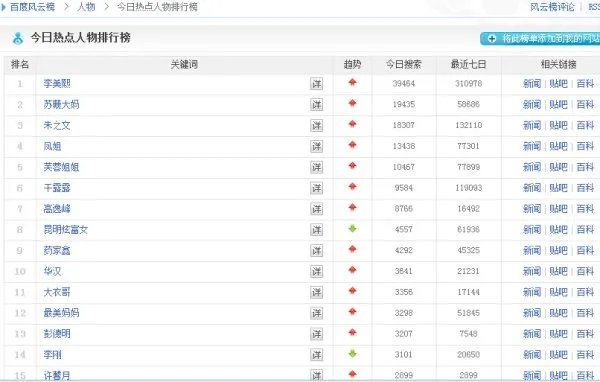Click the 趋势 column header

click(352, 64)
